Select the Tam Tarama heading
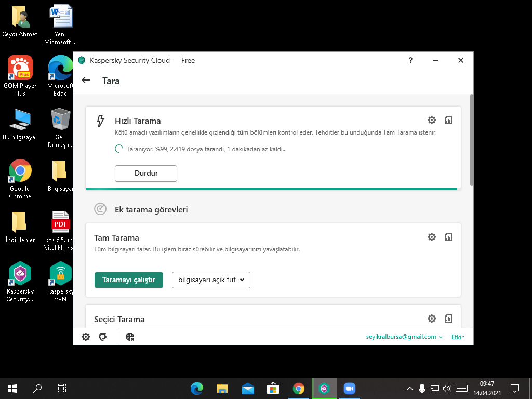This screenshot has height=399, width=532. pyautogui.click(x=116, y=238)
